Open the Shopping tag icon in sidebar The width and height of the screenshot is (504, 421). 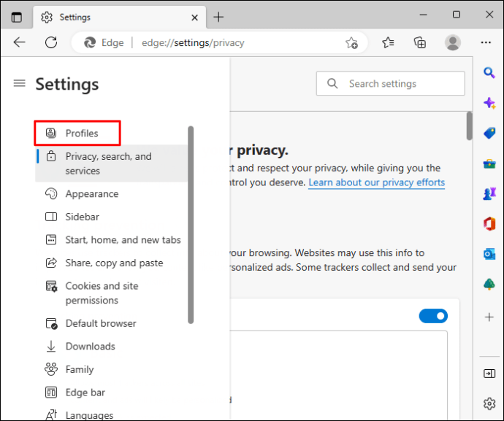pyautogui.click(x=489, y=133)
